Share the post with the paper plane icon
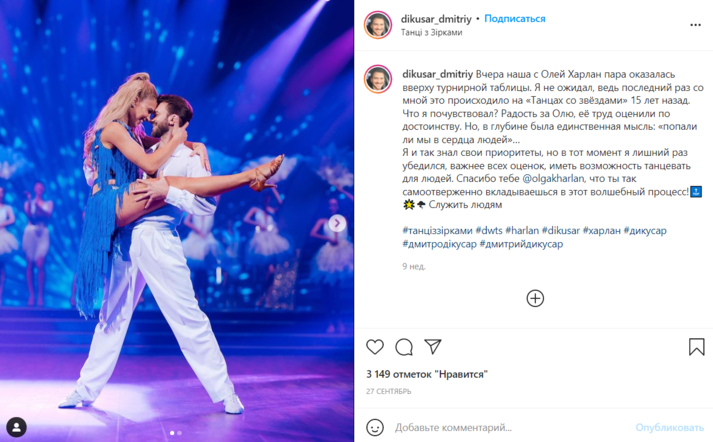713x442 pixels. [432, 347]
